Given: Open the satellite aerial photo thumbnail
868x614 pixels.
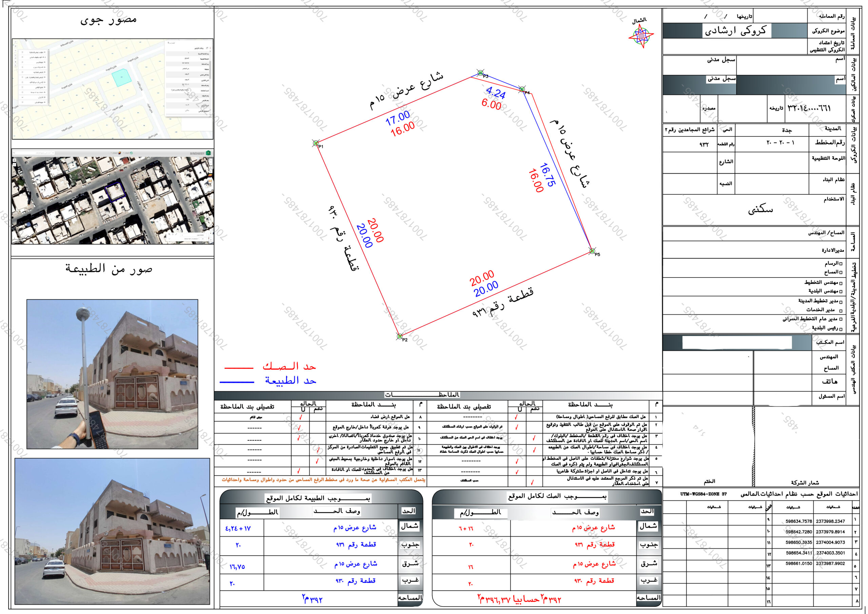Looking at the screenshot, I should click(113, 197).
